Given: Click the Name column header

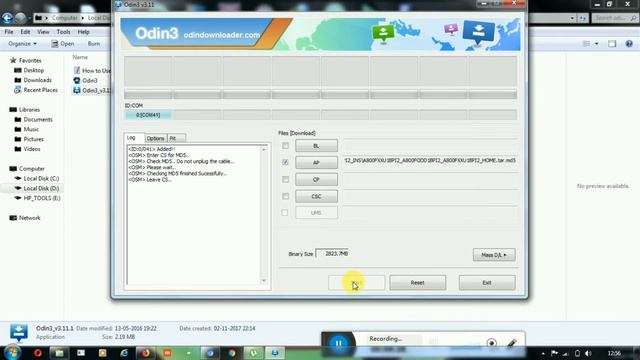Looking at the screenshot, I should click(x=80, y=57).
